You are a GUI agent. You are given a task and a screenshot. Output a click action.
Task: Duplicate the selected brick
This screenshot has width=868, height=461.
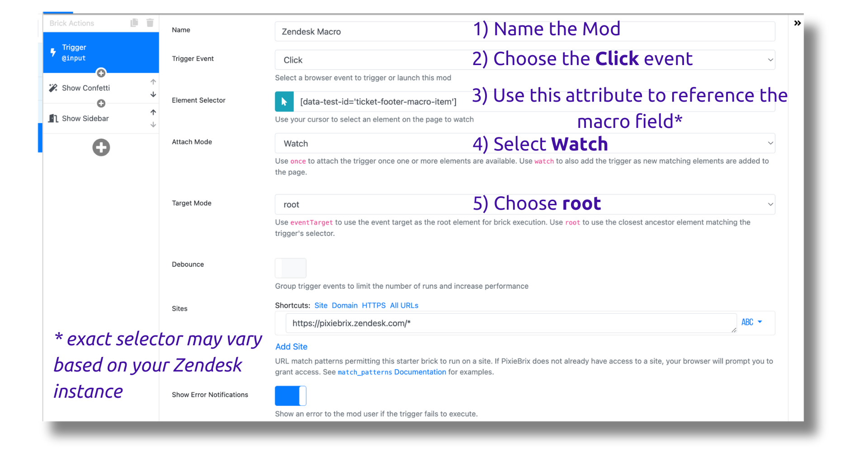coord(134,23)
